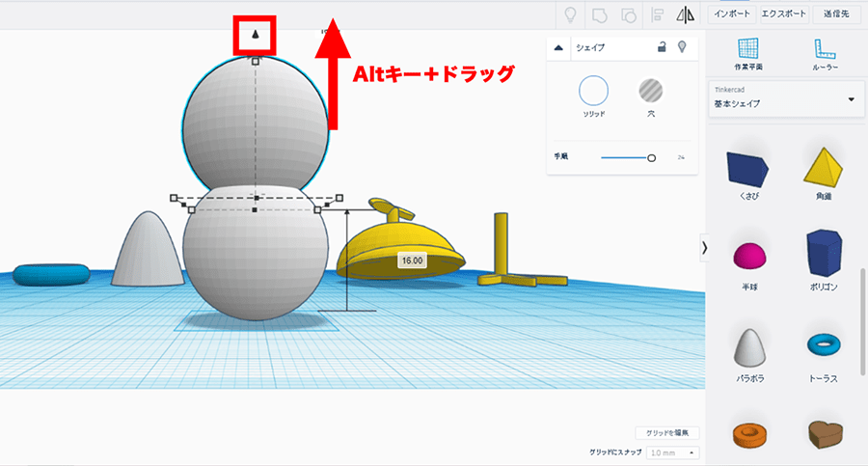Click the Ungroup shapes icon
The width and height of the screenshot is (868, 466).
pyautogui.click(x=629, y=14)
